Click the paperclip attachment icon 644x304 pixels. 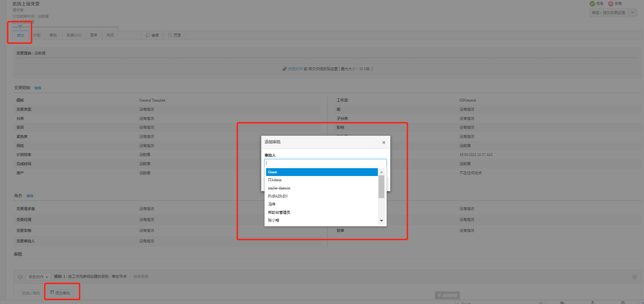pyautogui.click(x=285, y=69)
